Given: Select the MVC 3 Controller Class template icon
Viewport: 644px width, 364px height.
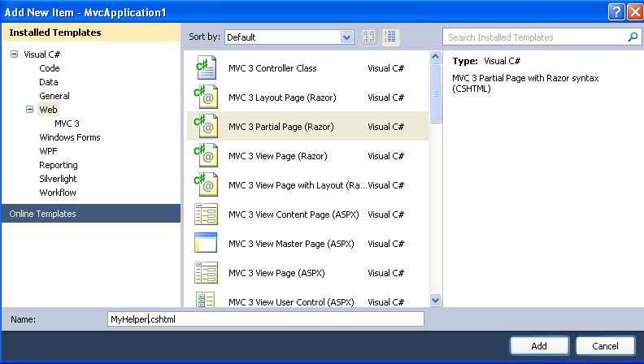Looking at the screenshot, I should click(205, 68).
